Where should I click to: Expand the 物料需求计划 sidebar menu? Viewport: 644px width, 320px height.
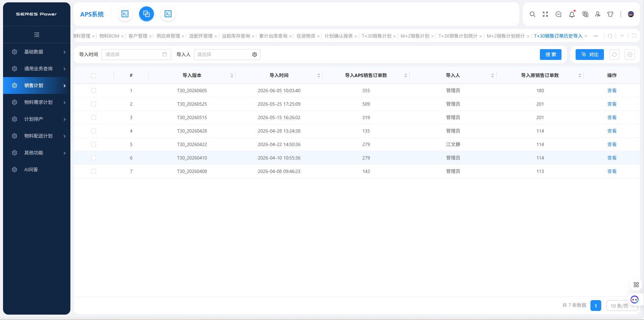(37, 102)
